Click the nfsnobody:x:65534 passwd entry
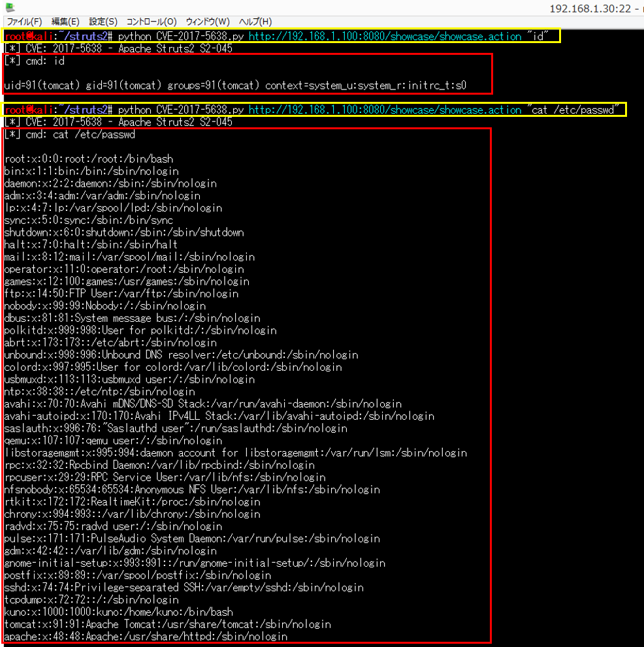 pyautogui.click(x=192, y=490)
